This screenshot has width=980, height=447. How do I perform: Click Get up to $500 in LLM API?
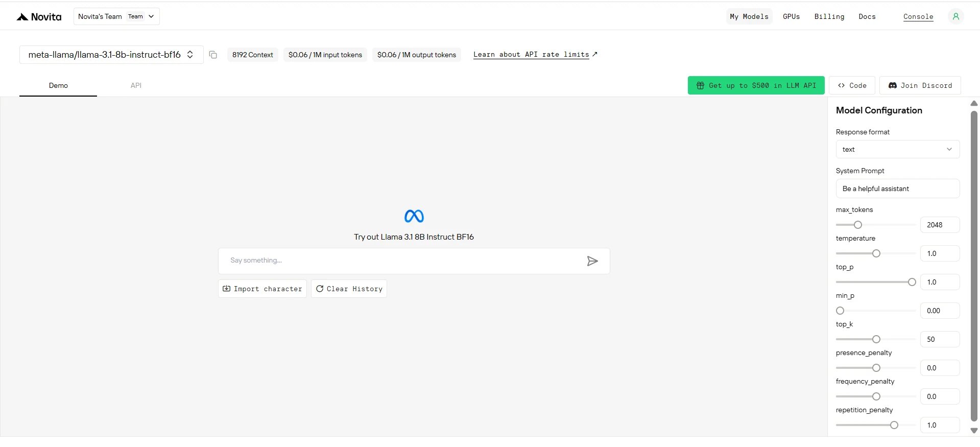click(x=756, y=85)
